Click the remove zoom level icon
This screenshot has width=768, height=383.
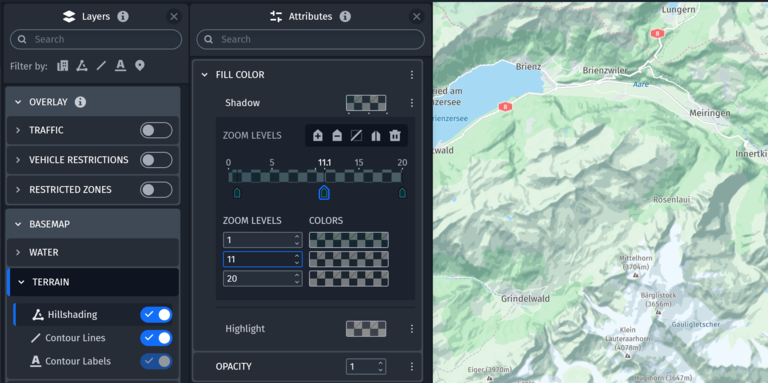tap(337, 136)
